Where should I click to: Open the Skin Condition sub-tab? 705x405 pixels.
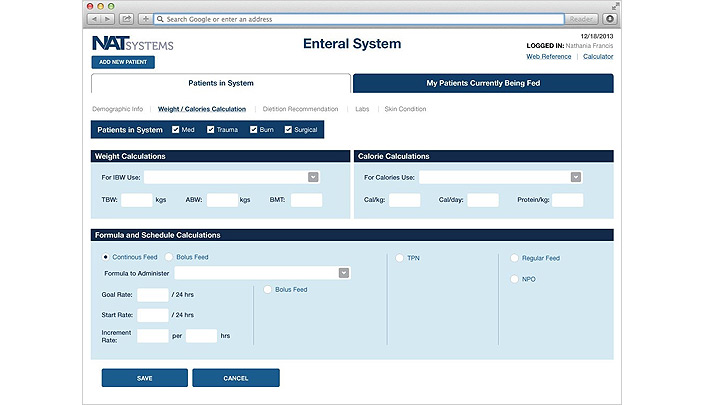tap(405, 109)
